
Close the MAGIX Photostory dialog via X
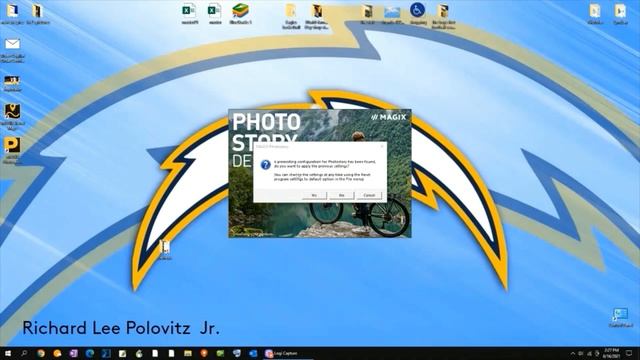382,146
